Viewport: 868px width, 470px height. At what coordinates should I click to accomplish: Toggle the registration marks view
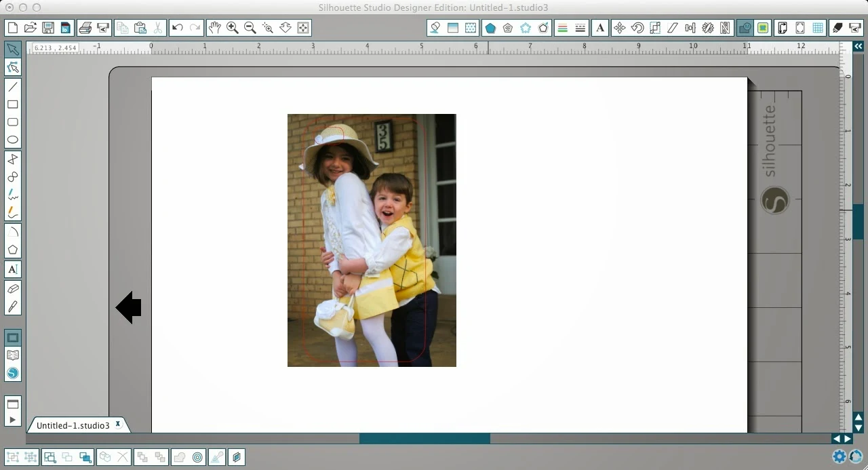tap(800, 28)
